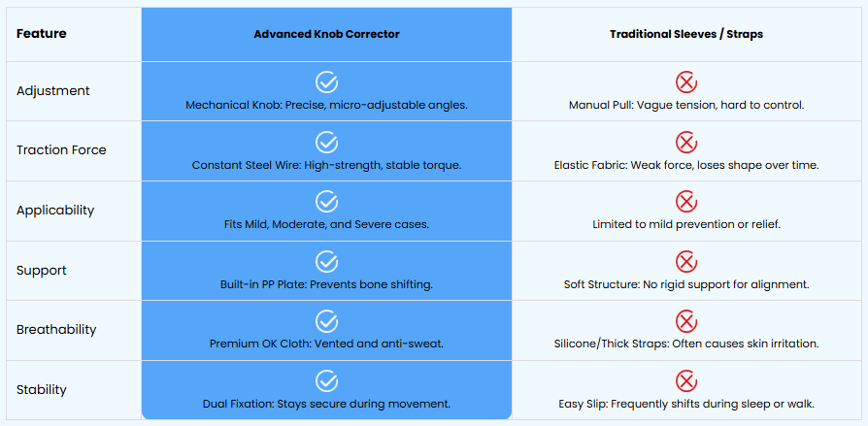This screenshot has width=868, height=426.
Task: Select the red X icon in Stability row
Action: (x=686, y=381)
